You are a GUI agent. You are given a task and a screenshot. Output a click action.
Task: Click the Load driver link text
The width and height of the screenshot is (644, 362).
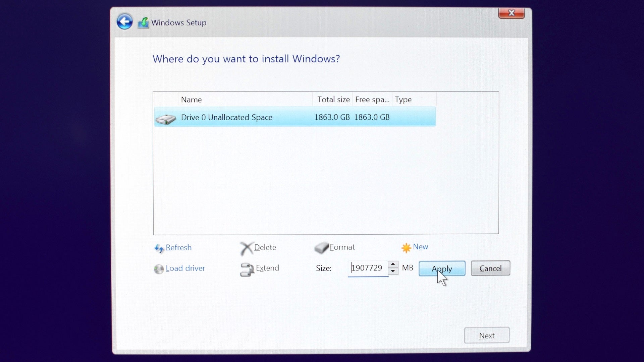coord(185,268)
